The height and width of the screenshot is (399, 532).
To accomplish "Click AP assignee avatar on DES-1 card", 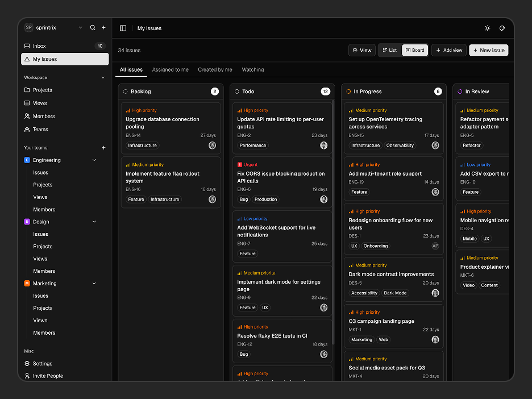I will (x=435, y=246).
